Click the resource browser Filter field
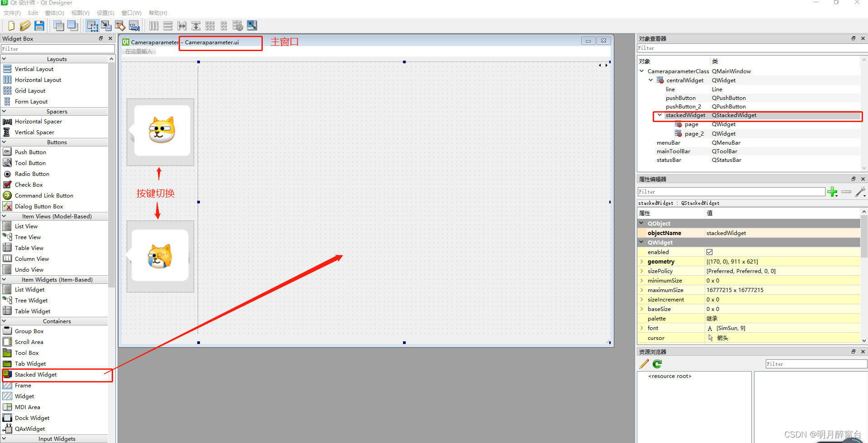The height and width of the screenshot is (443, 868). (x=816, y=364)
